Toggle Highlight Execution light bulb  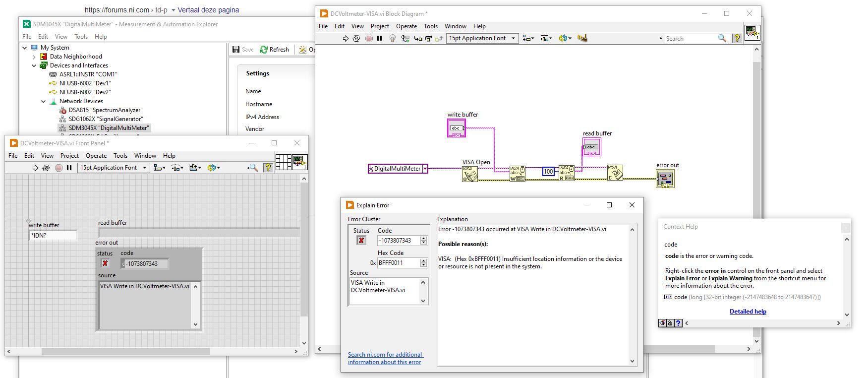tap(393, 38)
